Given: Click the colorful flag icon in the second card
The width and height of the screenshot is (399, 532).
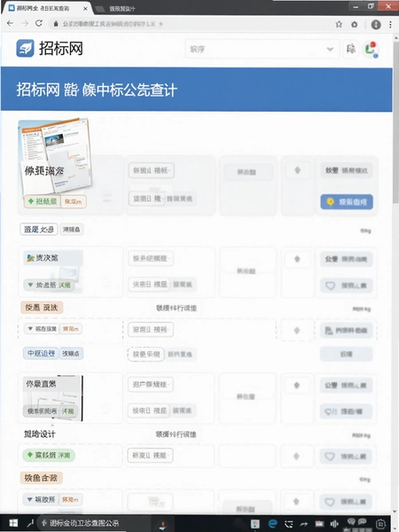Looking at the screenshot, I should coord(30,258).
